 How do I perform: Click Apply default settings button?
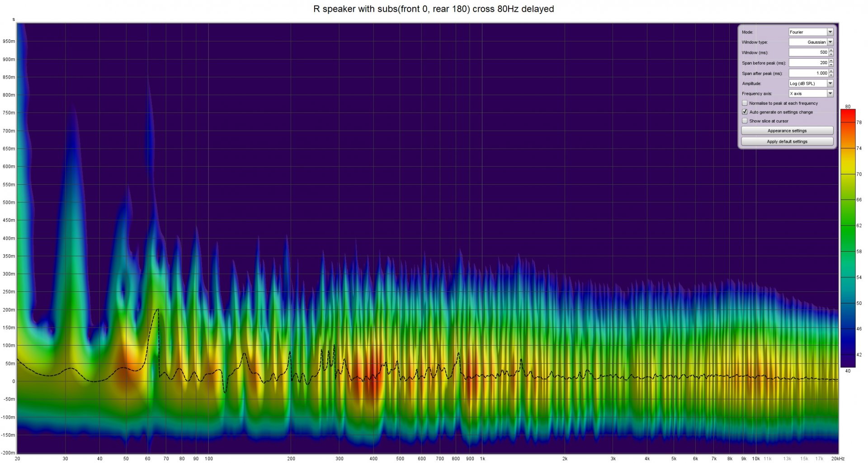pos(787,141)
